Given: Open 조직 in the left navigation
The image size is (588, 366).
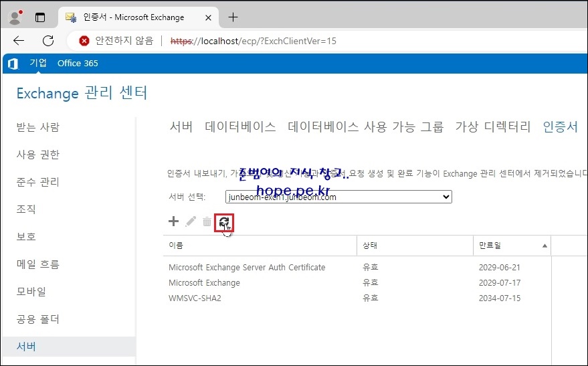Looking at the screenshot, I should pyautogui.click(x=26, y=209).
